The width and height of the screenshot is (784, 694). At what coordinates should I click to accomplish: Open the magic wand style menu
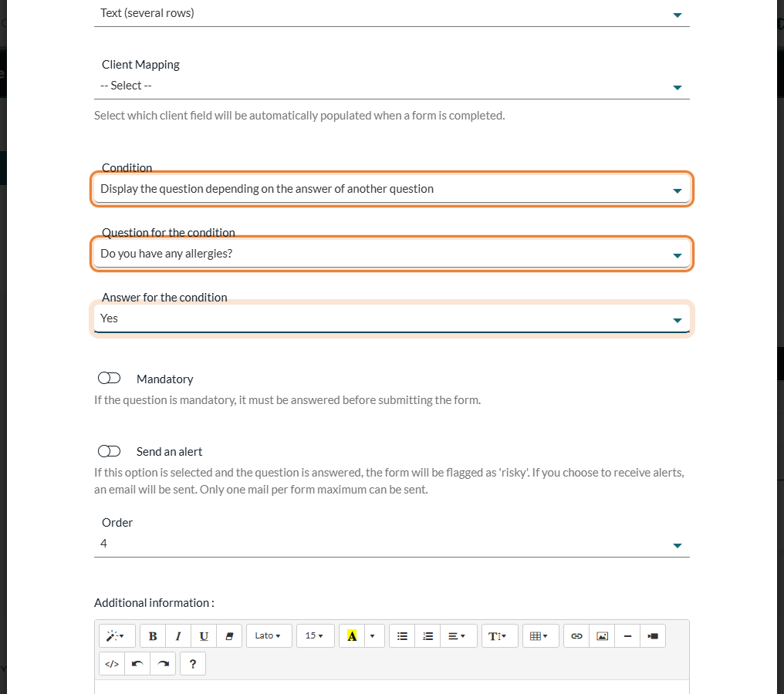click(x=117, y=635)
